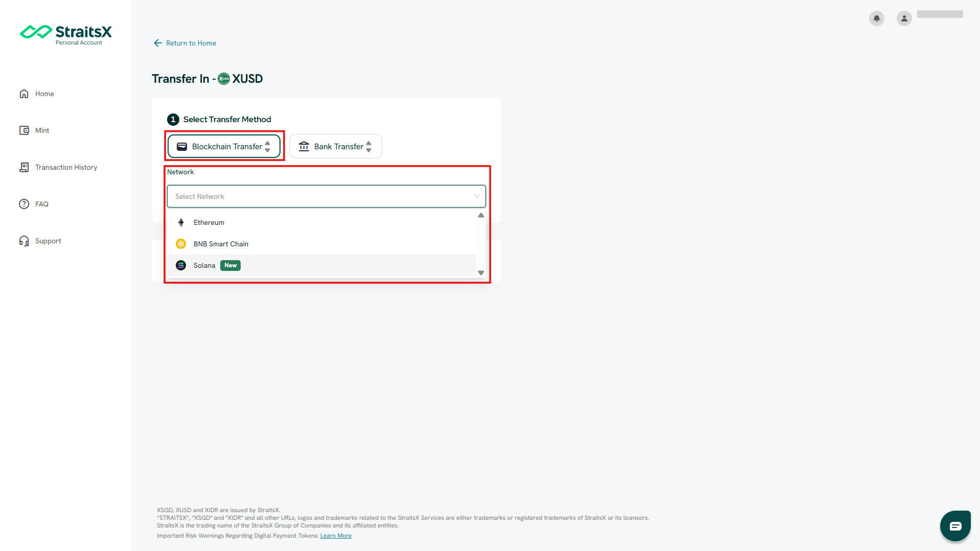The height and width of the screenshot is (551, 980).
Task: Click the network list scroll down arrow
Action: point(481,273)
